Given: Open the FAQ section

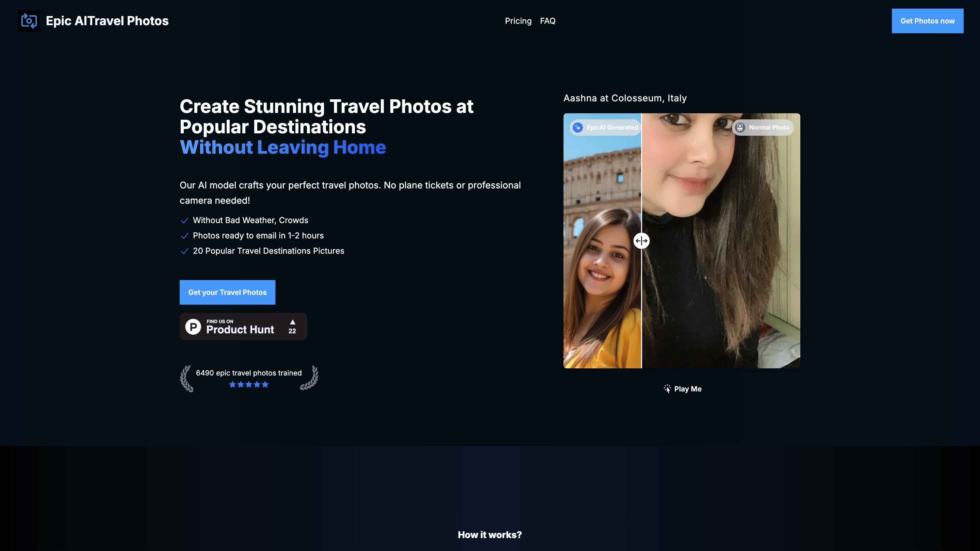Looking at the screenshot, I should click(548, 21).
